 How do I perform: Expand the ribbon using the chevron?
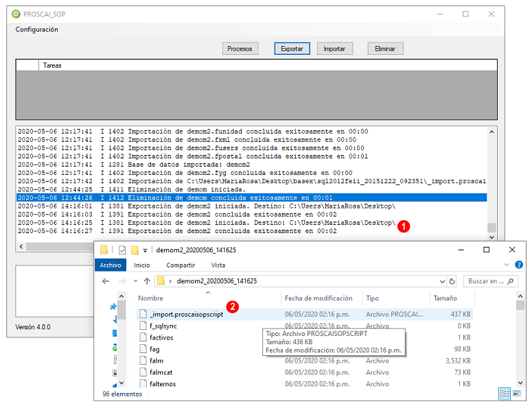pyautogui.click(x=507, y=265)
